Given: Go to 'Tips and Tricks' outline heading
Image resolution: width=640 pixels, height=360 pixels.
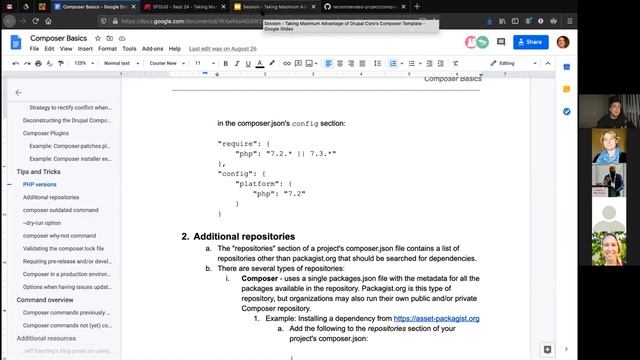Looking at the screenshot, I should [x=38, y=172].
